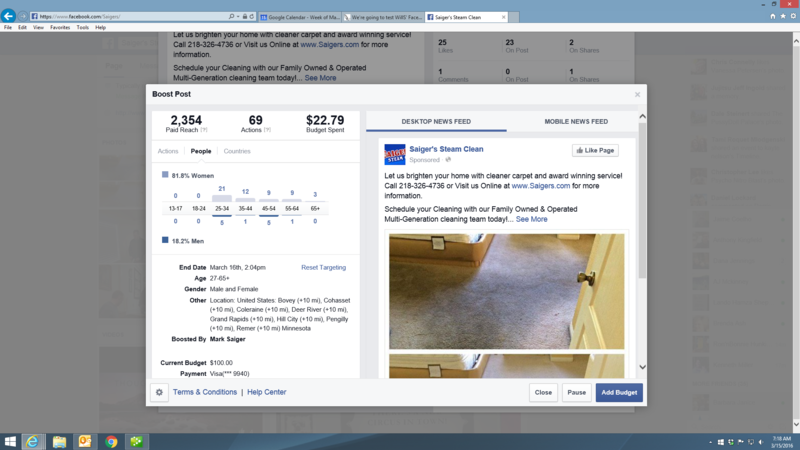Select the Mobile News Feed tab
The height and width of the screenshot is (450, 800).
(x=576, y=121)
